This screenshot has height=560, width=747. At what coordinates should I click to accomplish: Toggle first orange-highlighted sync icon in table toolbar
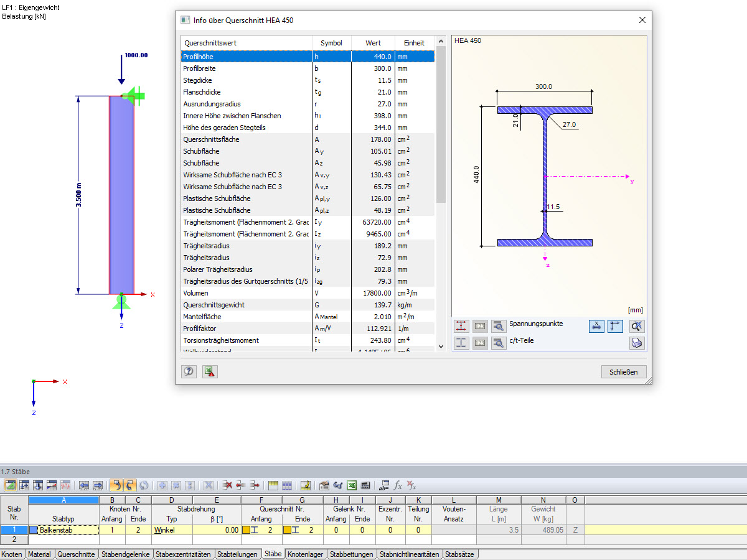(x=116, y=485)
